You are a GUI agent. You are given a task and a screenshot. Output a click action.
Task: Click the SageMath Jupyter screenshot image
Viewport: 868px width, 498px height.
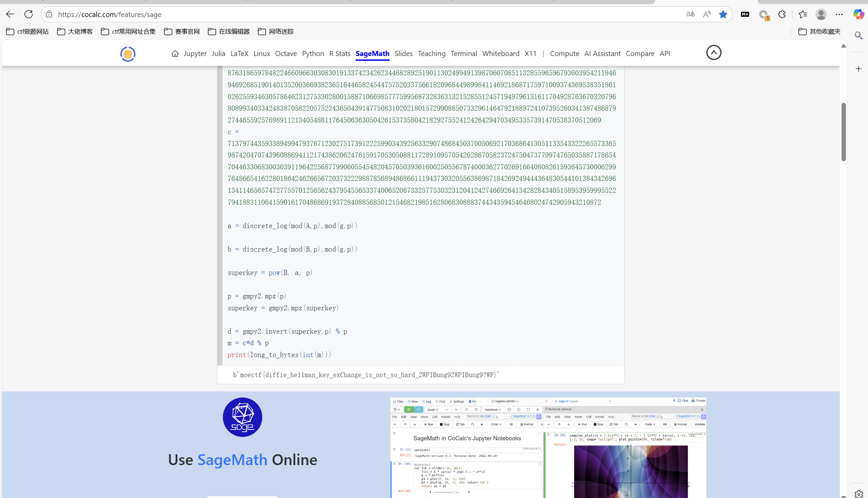548,447
